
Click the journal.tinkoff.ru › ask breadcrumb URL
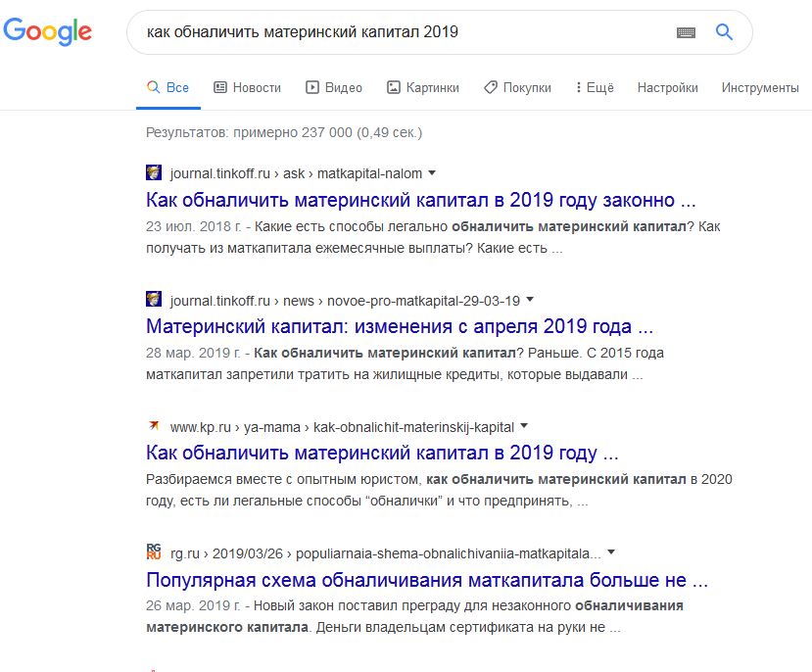(x=296, y=173)
